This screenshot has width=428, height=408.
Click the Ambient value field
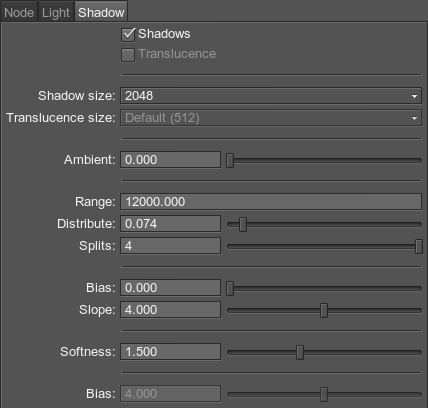point(170,160)
